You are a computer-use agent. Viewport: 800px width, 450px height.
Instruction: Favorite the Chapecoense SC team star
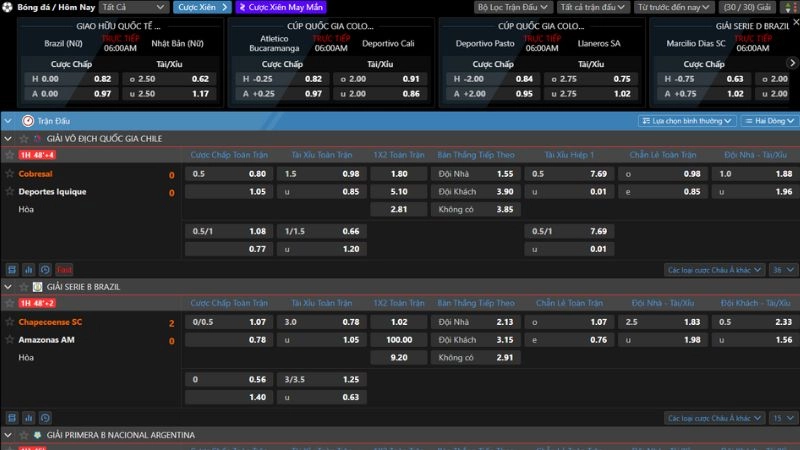tap(9, 322)
